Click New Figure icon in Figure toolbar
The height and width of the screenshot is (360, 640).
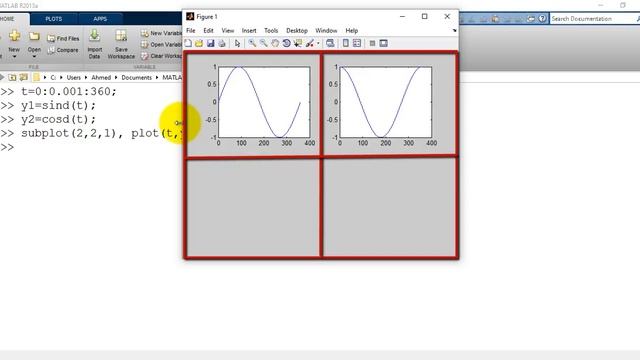point(188,43)
